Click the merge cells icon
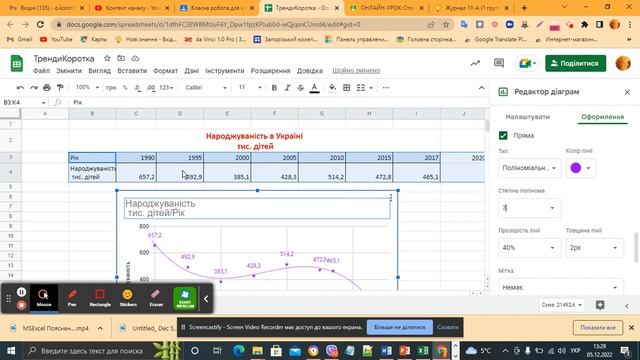 [361, 88]
